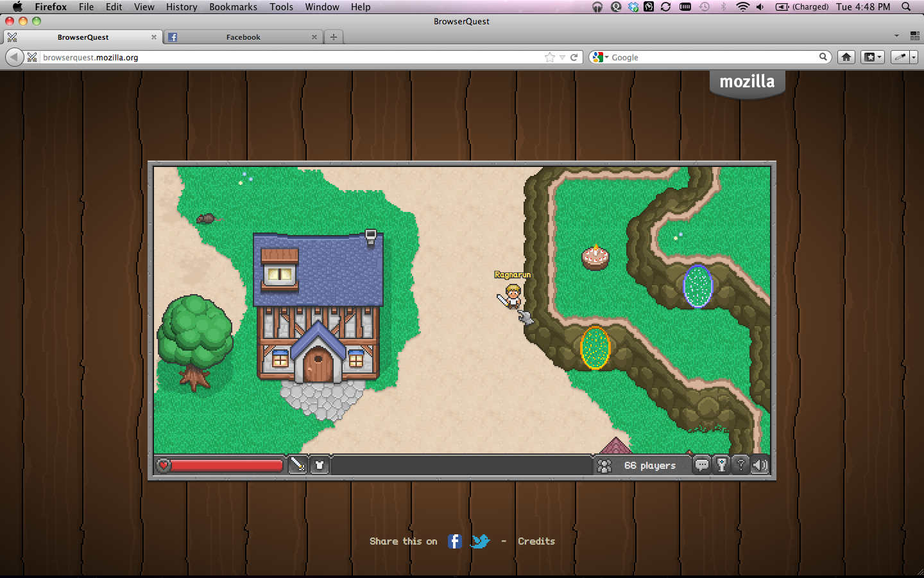The width and height of the screenshot is (924, 578).
Task: Bookmark this page with the star icon
Action: (x=550, y=57)
